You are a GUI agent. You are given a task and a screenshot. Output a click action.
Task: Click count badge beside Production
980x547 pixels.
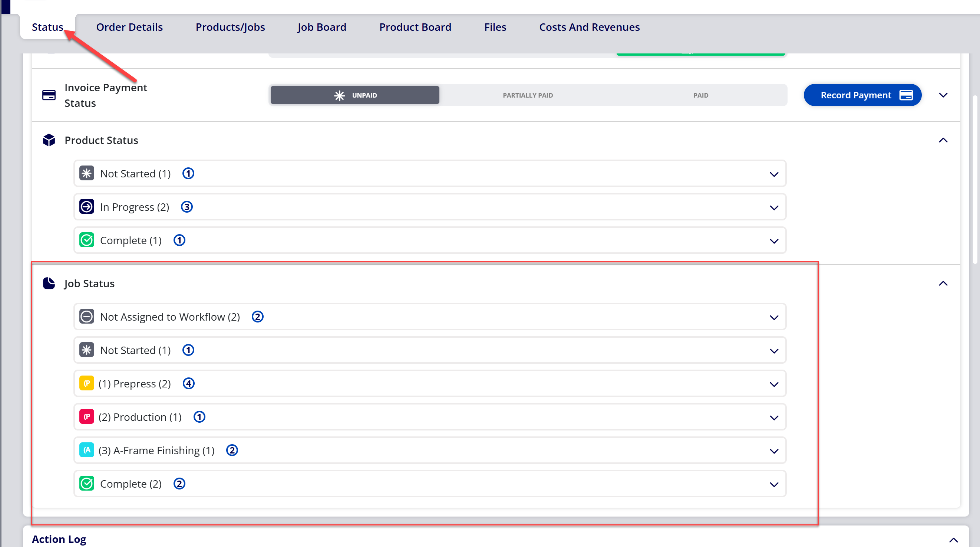199,417
